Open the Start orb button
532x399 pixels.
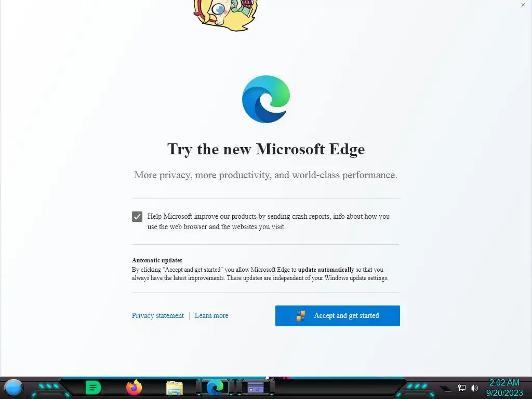[x=13, y=388]
